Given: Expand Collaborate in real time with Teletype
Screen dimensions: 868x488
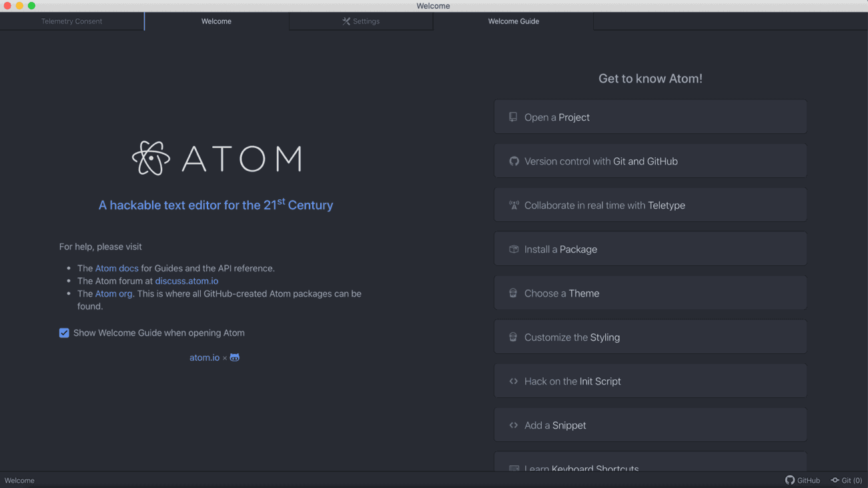Looking at the screenshot, I should click(650, 205).
